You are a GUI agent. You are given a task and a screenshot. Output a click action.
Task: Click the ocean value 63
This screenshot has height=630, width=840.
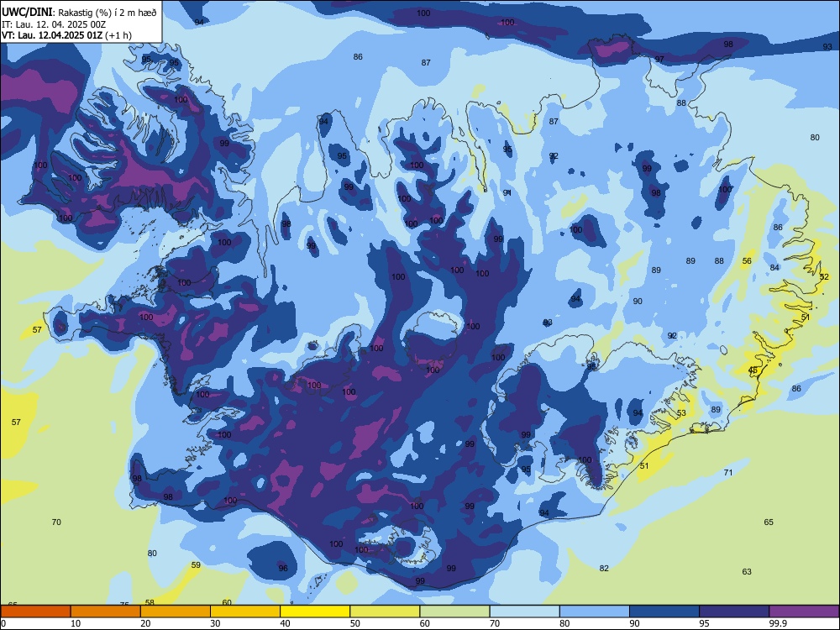coord(747,571)
